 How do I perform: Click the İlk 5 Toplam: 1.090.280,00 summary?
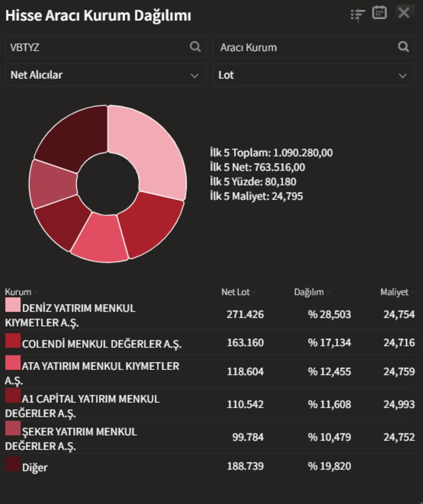coord(271,153)
